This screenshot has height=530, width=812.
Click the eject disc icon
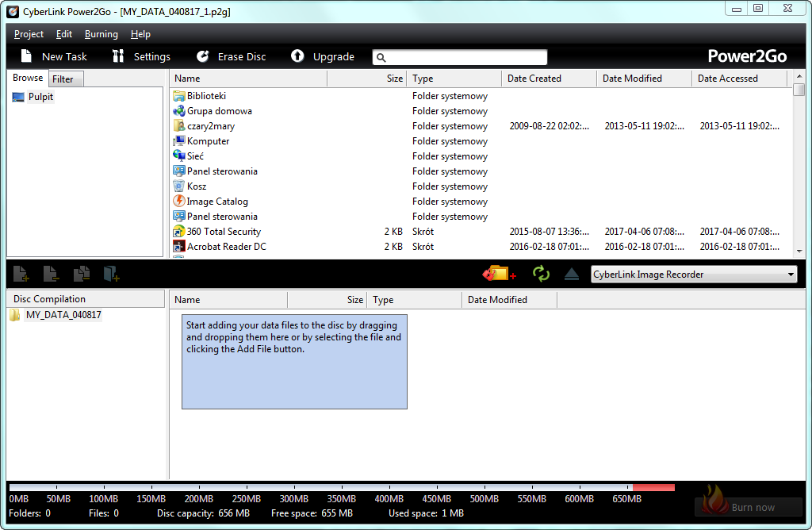[x=572, y=274]
